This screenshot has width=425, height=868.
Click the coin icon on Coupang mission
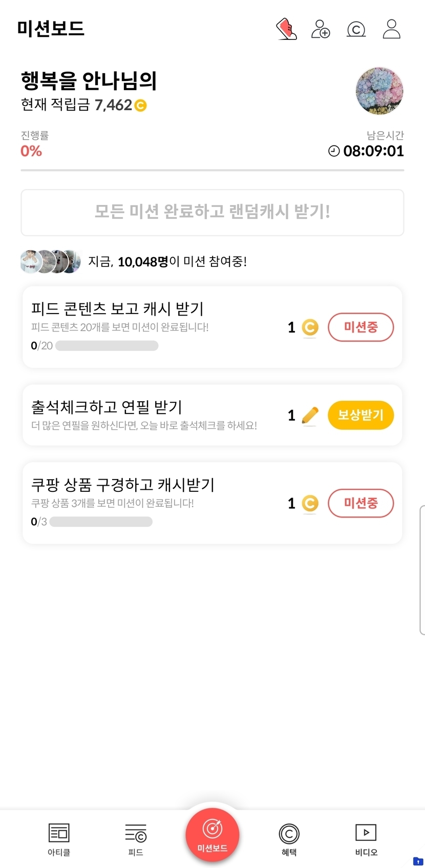coord(310,504)
